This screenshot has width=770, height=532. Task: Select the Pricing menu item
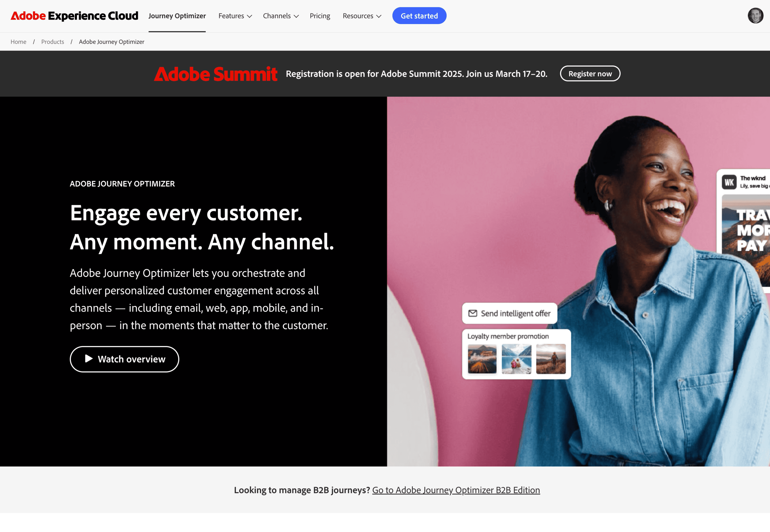tap(320, 16)
